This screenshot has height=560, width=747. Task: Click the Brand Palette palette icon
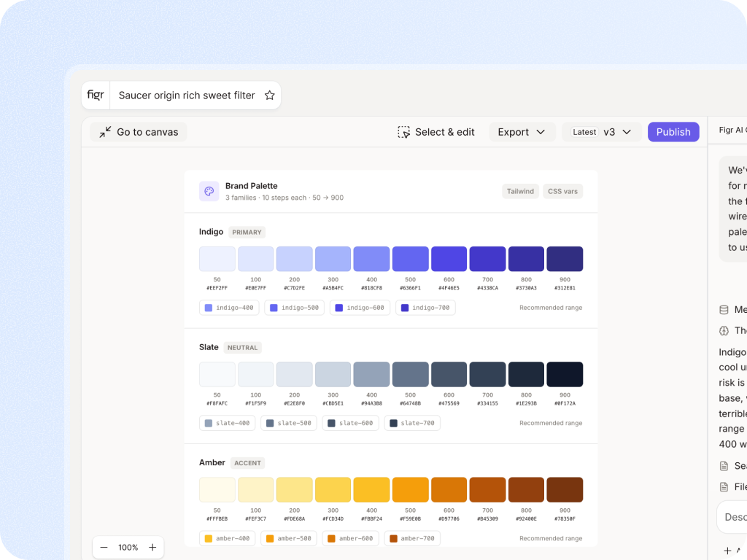209,192
